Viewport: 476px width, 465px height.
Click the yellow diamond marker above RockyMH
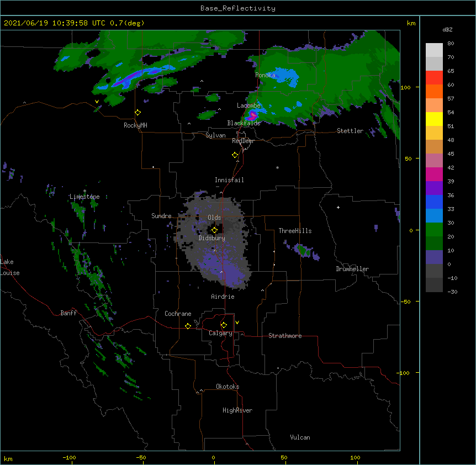pos(138,113)
